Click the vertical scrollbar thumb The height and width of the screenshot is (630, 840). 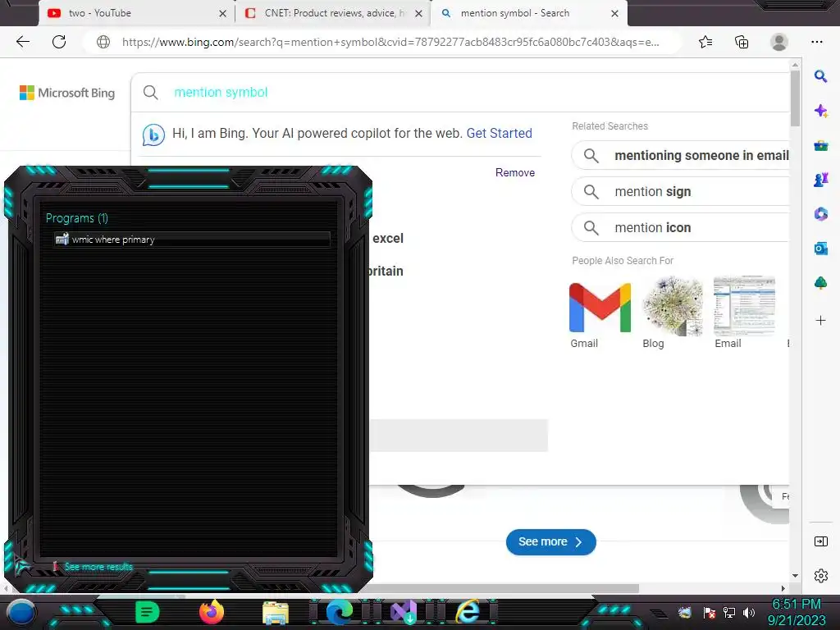(x=795, y=98)
